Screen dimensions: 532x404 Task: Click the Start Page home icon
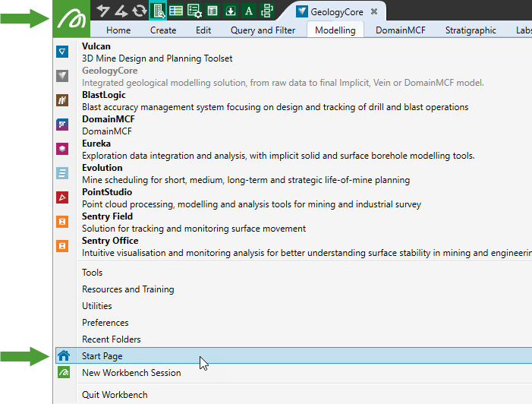click(x=64, y=356)
